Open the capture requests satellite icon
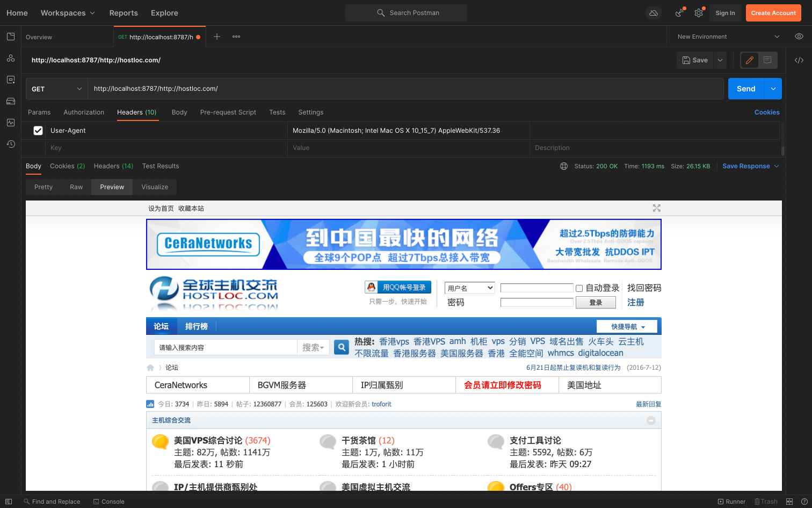 679,13
